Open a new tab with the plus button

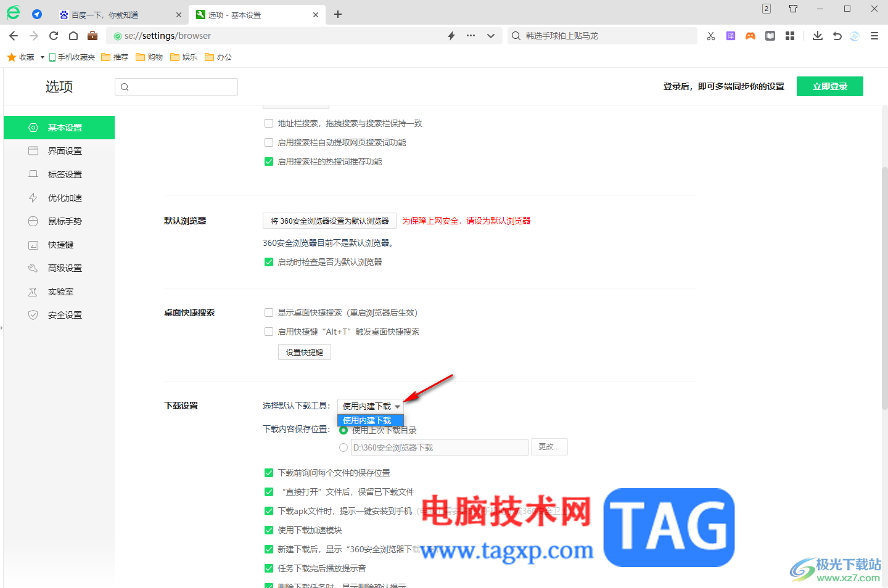click(x=338, y=14)
